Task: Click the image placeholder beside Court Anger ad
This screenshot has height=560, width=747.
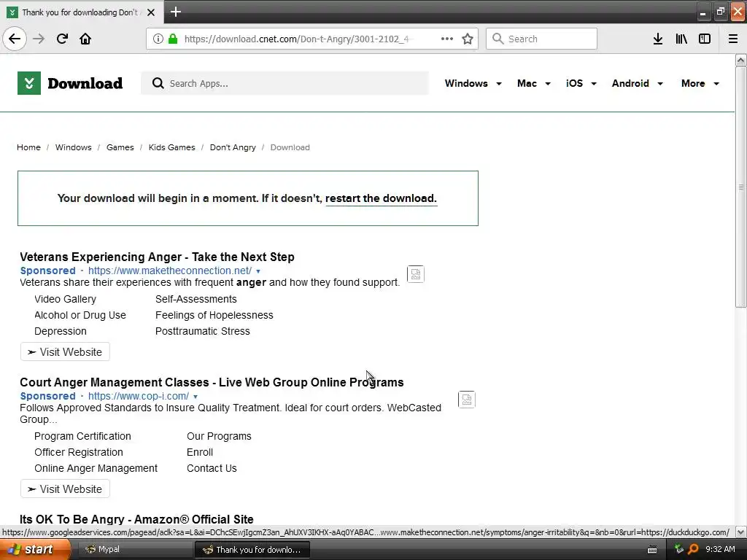Action: click(466, 399)
